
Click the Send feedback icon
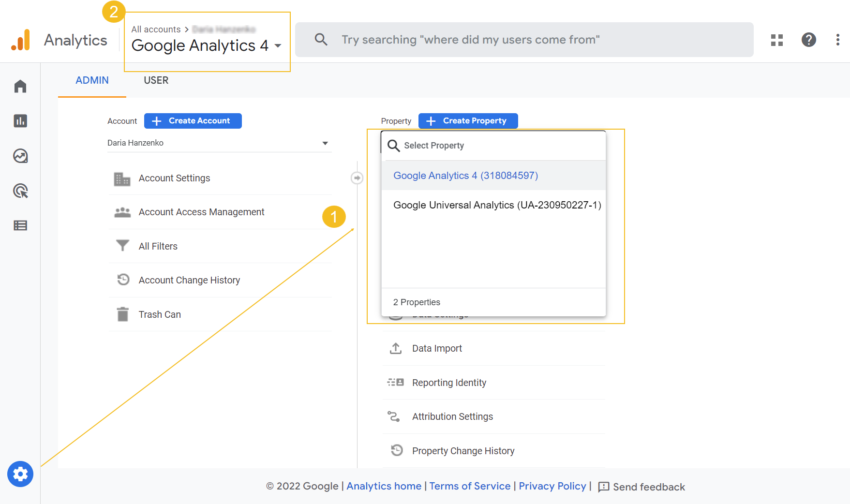click(x=604, y=487)
